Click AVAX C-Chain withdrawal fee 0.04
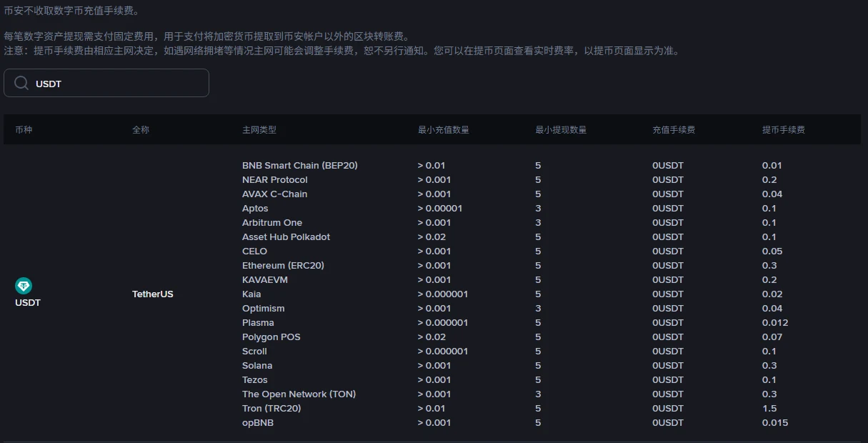This screenshot has height=443, width=868. pyautogui.click(x=772, y=194)
